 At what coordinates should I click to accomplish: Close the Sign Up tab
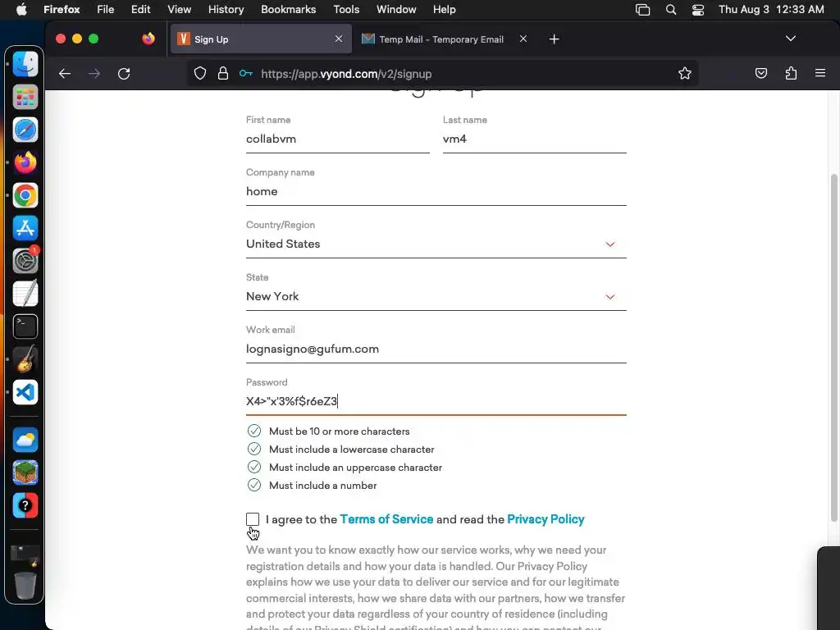[x=339, y=39]
